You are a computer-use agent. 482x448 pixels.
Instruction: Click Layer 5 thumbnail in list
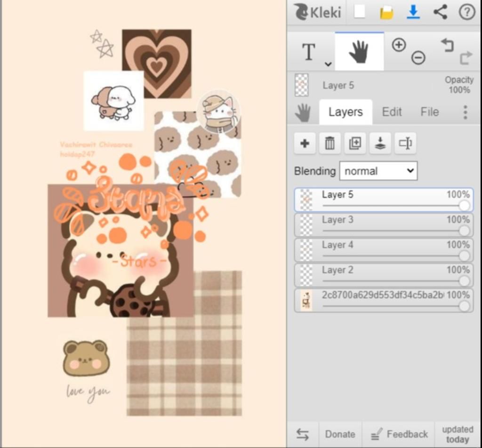(306, 200)
